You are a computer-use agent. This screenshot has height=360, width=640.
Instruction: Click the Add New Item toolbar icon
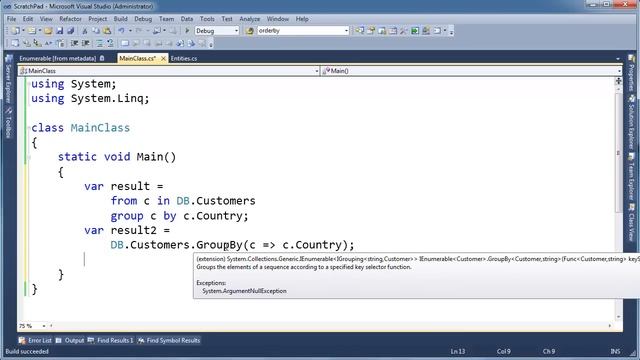[x=32, y=31]
